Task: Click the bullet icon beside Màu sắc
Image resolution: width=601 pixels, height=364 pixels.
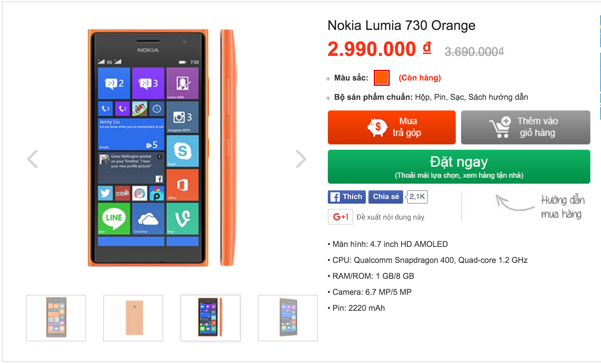Action: pos(328,79)
